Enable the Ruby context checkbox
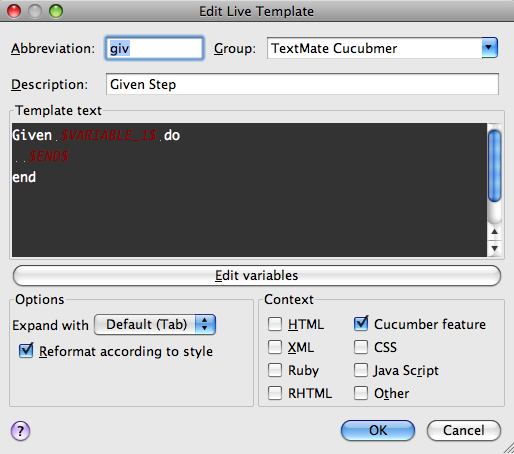The height and width of the screenshot is (454, 514). pos(275,370)
